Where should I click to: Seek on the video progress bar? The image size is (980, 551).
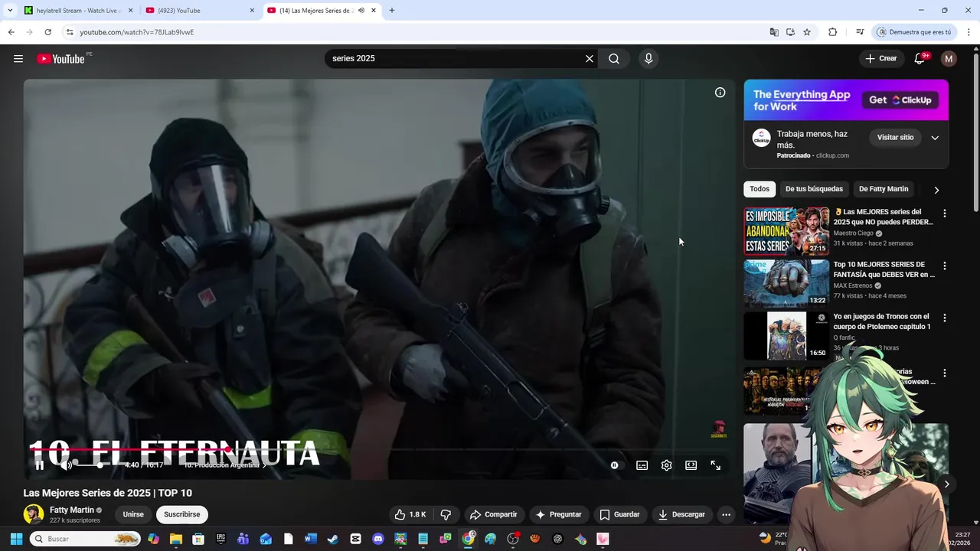[379, 450]
